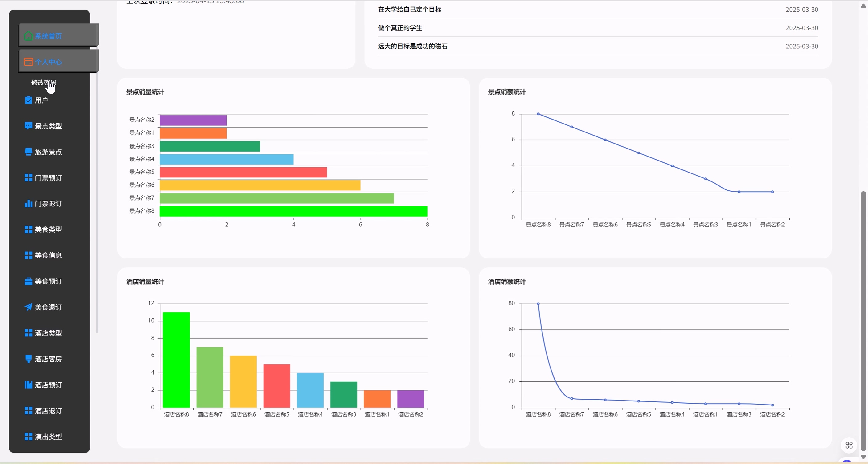868x464 pixels.
Task: Click the grid icon floating at bottom right
Action: 849,445
